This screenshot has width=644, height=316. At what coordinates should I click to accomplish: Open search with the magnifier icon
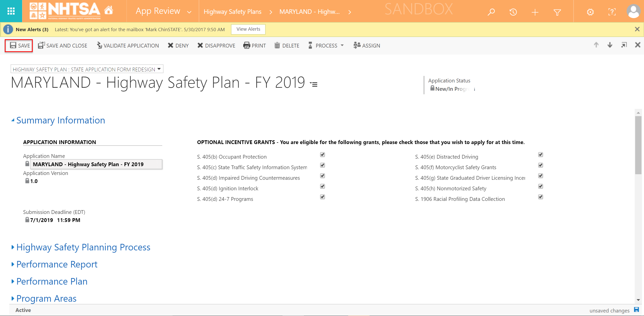coord(491,12)
